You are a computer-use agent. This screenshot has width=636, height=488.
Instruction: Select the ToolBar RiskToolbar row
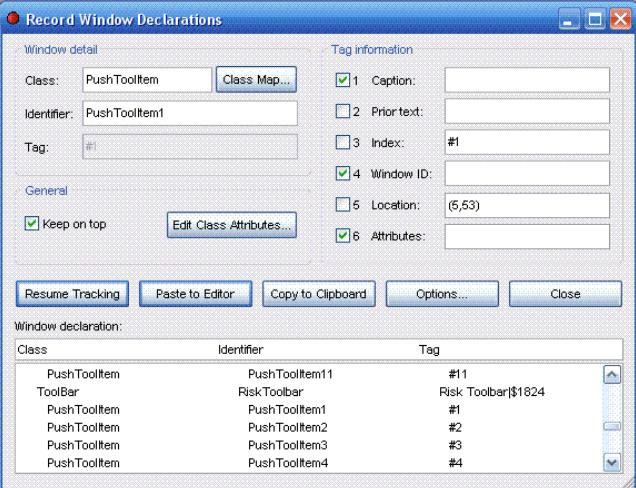pyautogui.click(x=309, y=392)
